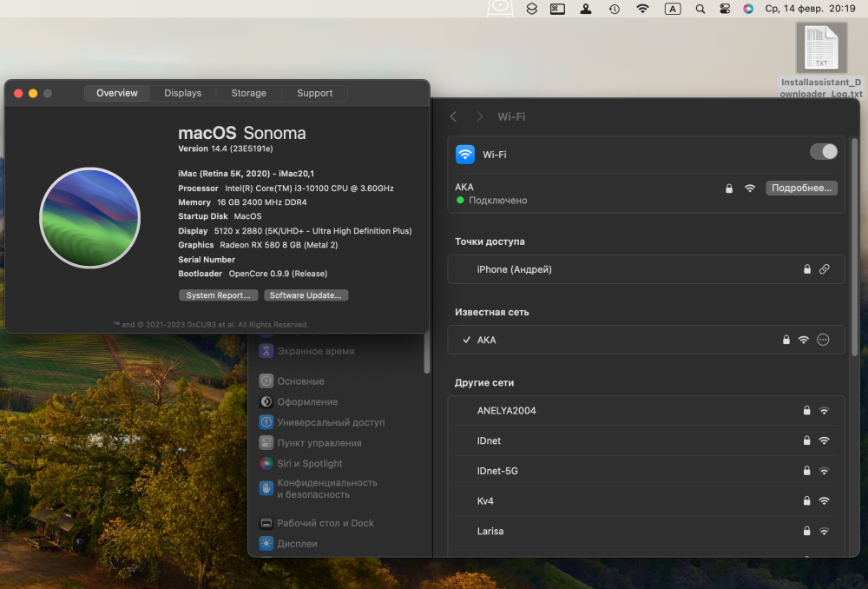868x589 pixels.
Task: Open Подробнее details for AKA network
Action: pyautogui.click(x=801, y=188)
